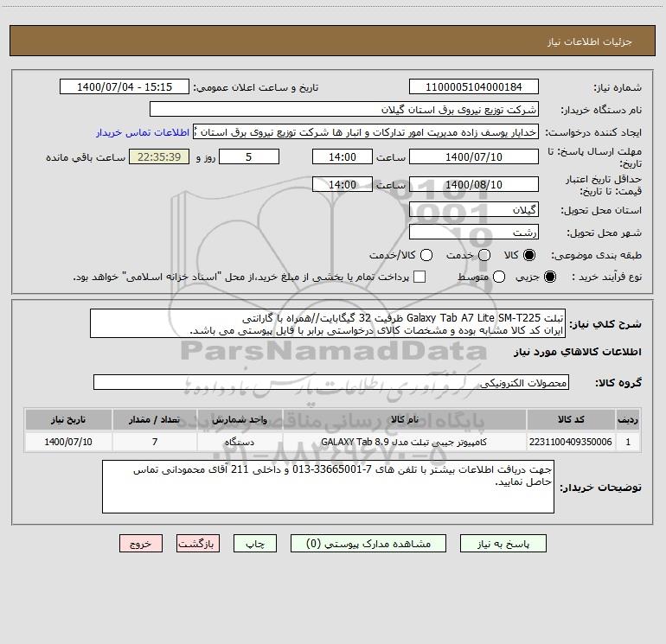The image size is (666, 644).
Task: Click the چاپ print button
Action: coord(255,544)
